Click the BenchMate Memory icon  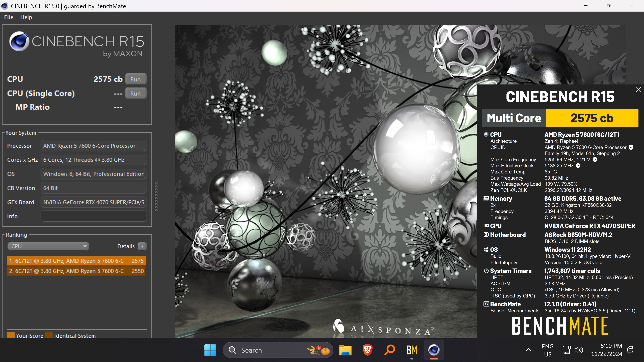point(486,199)
